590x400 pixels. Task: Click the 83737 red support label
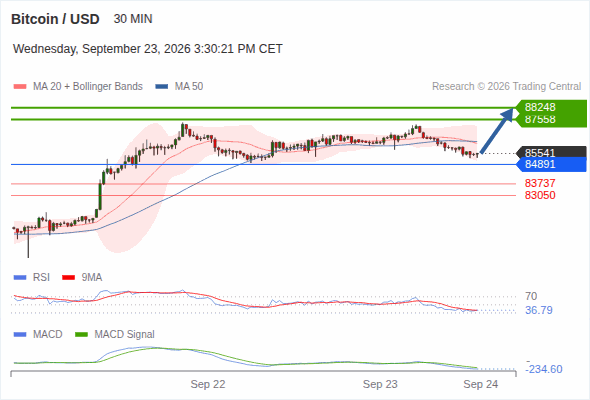pyautogui.click(x=540, y=183)
